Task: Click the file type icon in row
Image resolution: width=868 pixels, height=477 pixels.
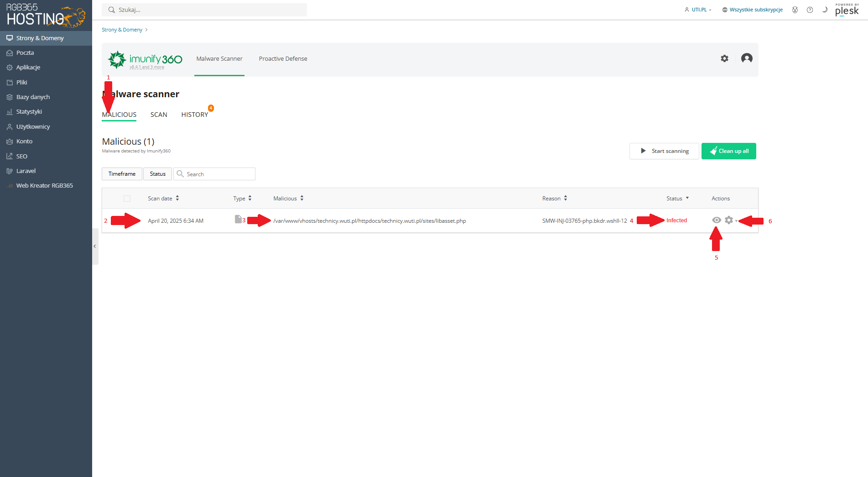Action: click(238, 220)
